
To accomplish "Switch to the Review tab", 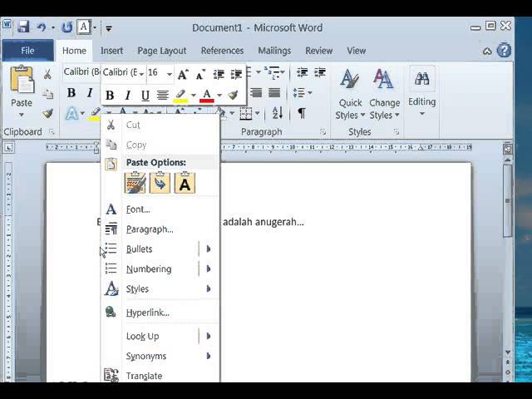I will pyautogui.click(x=318, y=51).
